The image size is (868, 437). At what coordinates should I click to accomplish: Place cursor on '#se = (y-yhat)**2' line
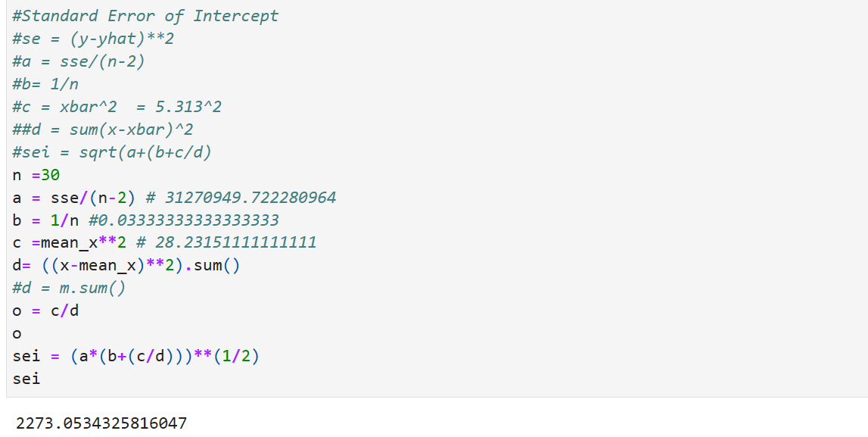(93, 39)
